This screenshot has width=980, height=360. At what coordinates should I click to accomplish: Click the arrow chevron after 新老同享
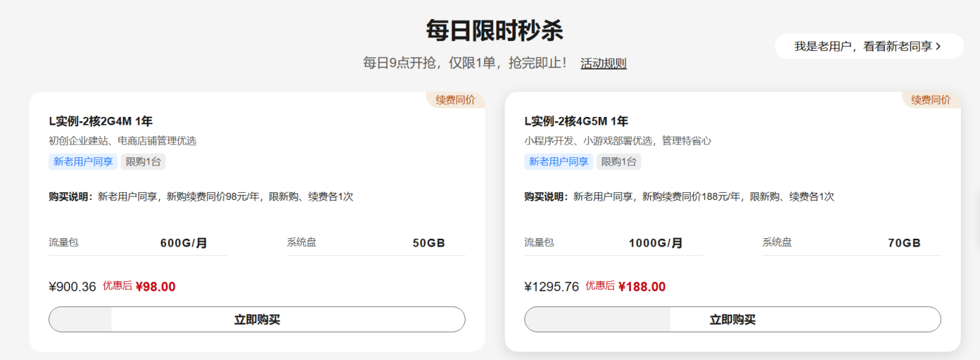tap(939, 46)
